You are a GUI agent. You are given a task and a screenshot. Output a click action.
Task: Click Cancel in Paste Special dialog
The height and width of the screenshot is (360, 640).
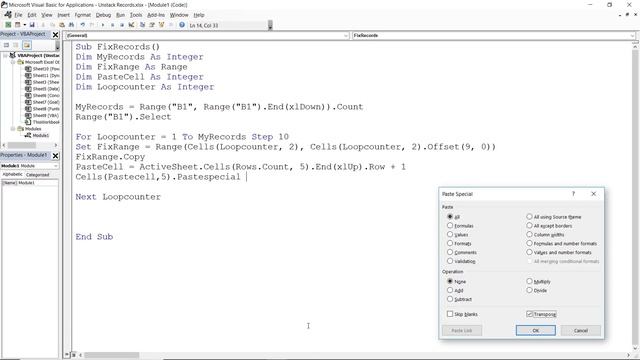580,330
